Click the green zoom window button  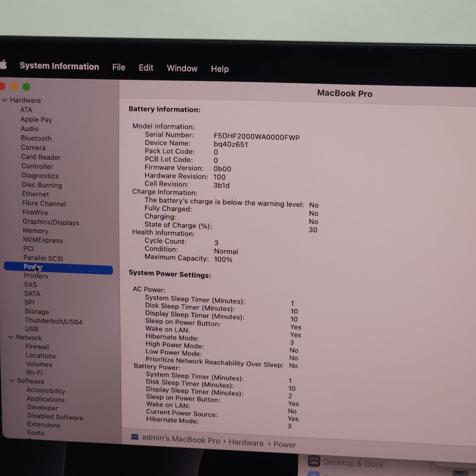(x=26, y=87)
